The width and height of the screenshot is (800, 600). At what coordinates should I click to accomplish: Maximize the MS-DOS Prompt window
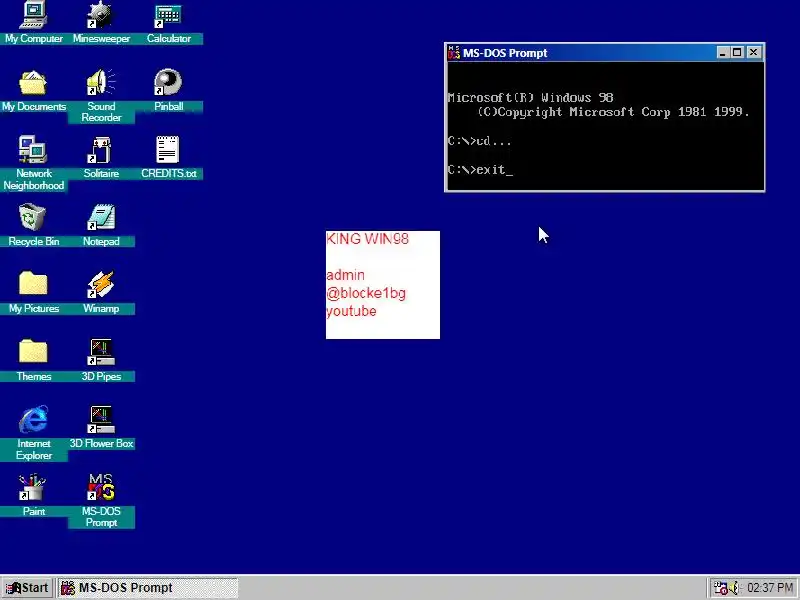tap(737, 53)
